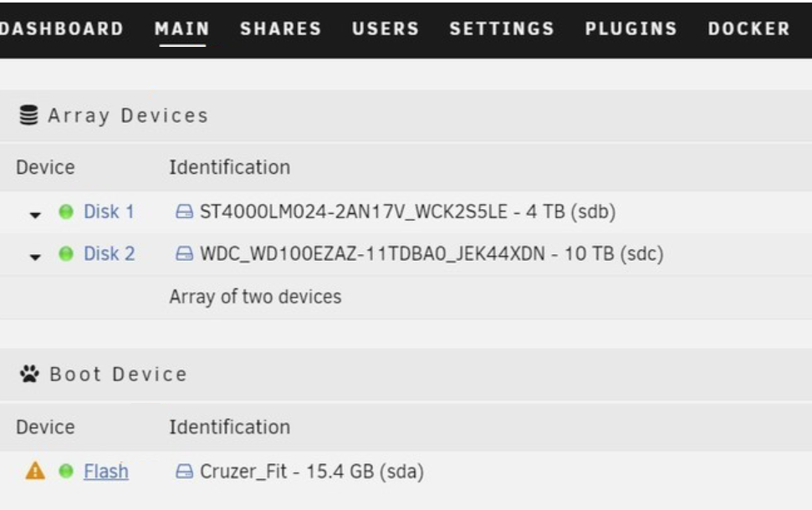Click the Array Devices stack icon
This screenshot has height=510, width=812.
(28, 116)
